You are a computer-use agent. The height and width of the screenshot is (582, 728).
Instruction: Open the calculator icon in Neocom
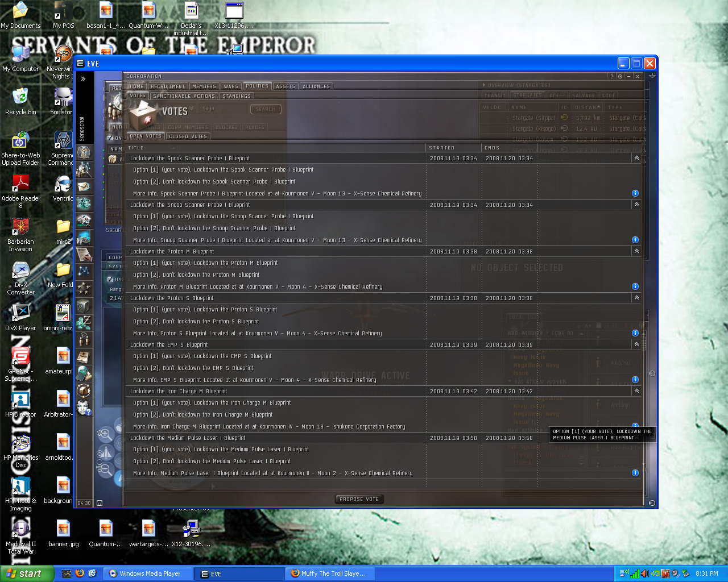coord(84,374)
